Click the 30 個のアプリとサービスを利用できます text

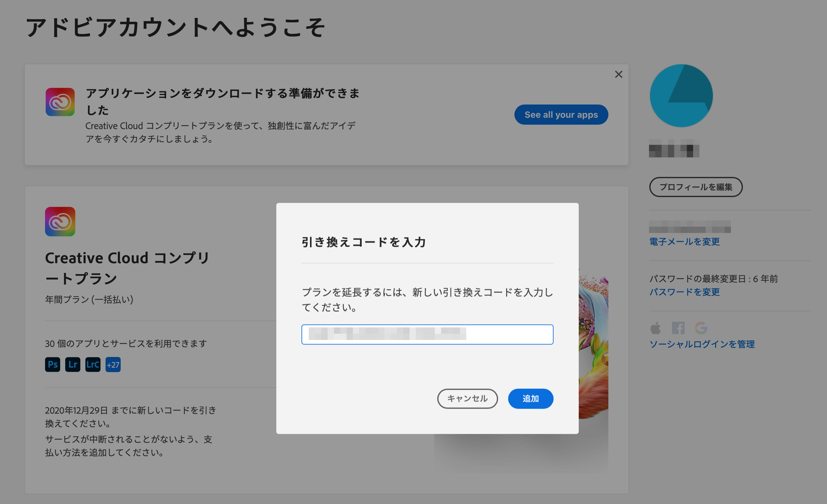pyautogui.click(x=126, y=344)
